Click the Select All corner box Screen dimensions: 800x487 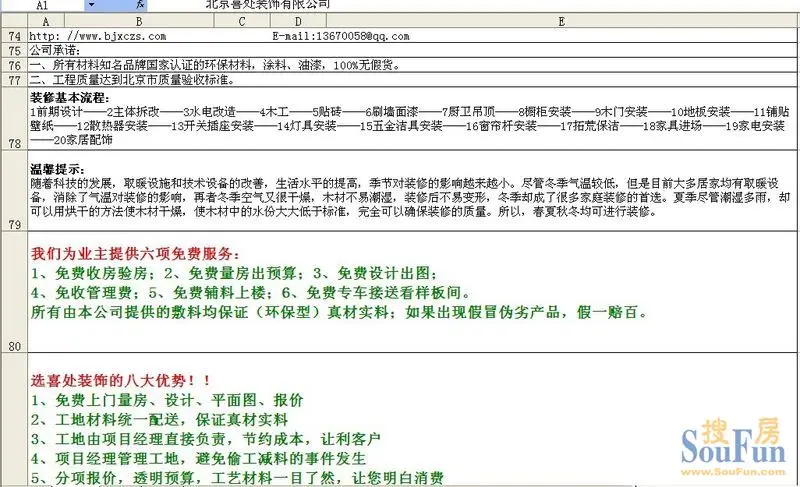[x=13, y=21]
